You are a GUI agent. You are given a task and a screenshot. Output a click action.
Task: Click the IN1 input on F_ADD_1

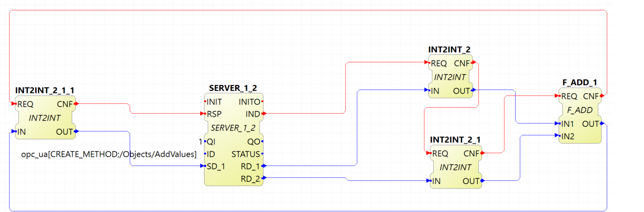click(567, 124)
